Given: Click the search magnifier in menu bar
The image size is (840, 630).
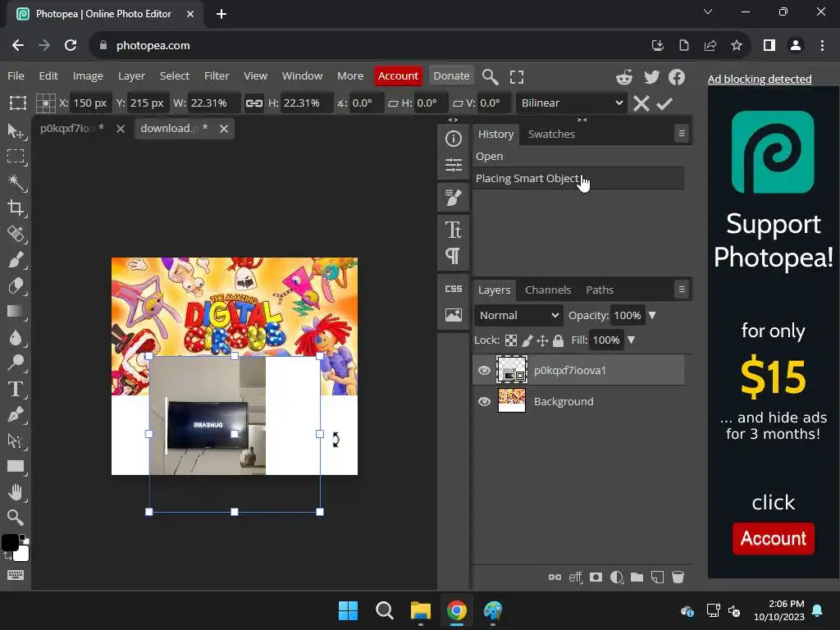Looking at the screenshot, I should click(x=490, y=76).
